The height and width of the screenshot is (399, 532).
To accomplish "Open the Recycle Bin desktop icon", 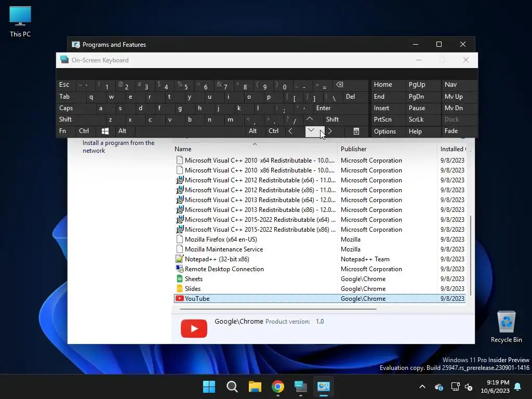I will (x=506, y=327).
